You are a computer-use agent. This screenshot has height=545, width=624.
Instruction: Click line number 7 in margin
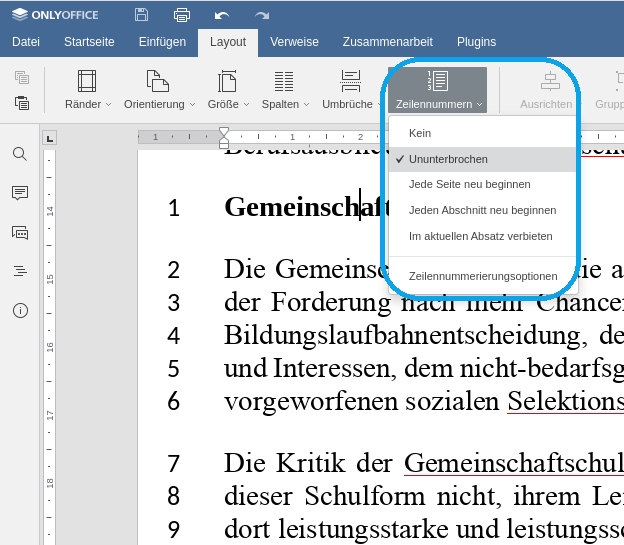click(174, 464)
